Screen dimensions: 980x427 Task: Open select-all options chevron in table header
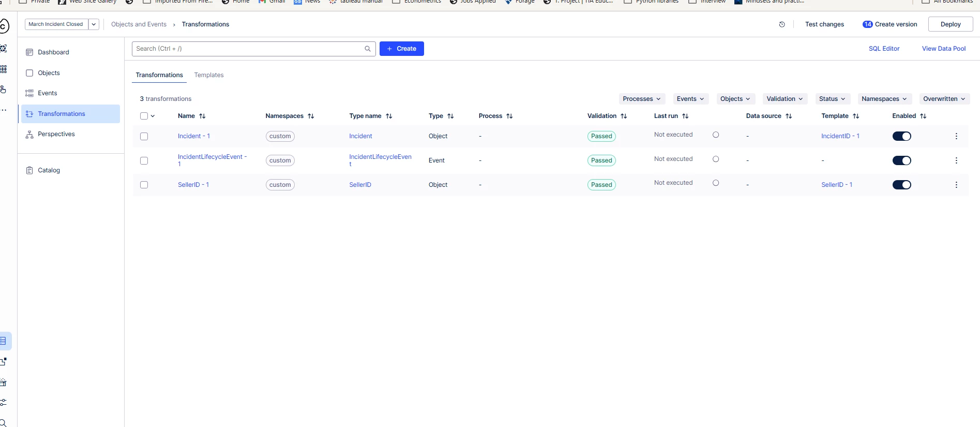153,116
